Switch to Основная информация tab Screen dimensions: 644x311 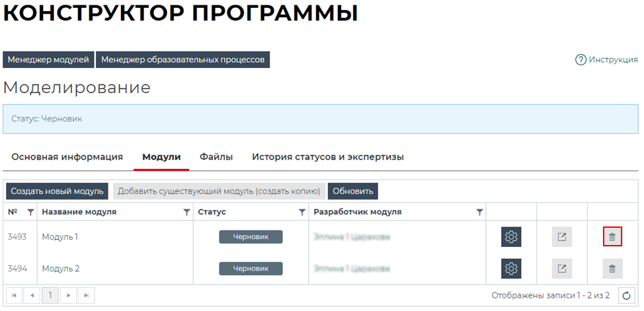[x=67, y=157]
